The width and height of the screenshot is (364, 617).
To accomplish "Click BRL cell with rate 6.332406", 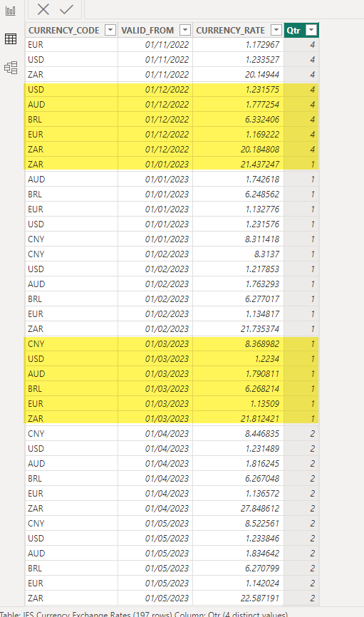I will [x=72, y=120].
